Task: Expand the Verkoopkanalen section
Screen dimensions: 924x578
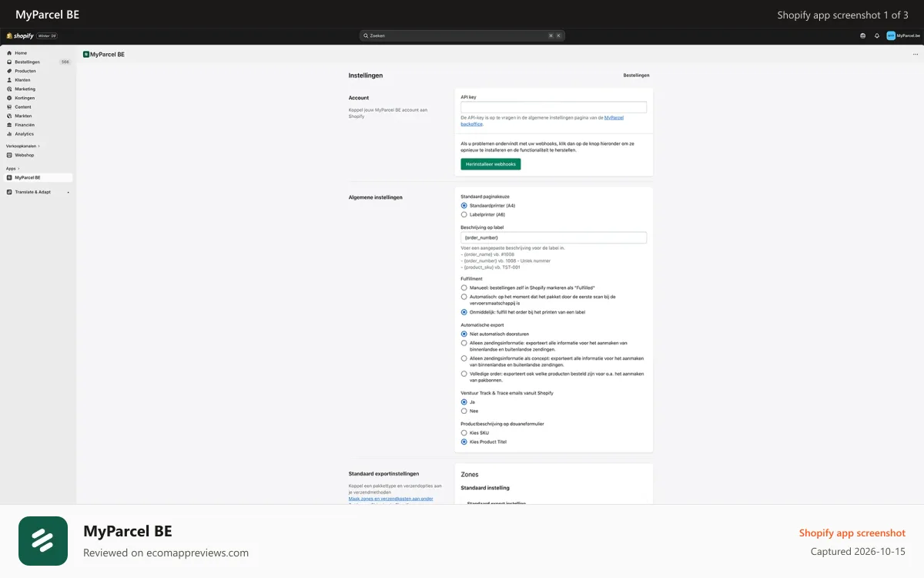Action: 23,146
